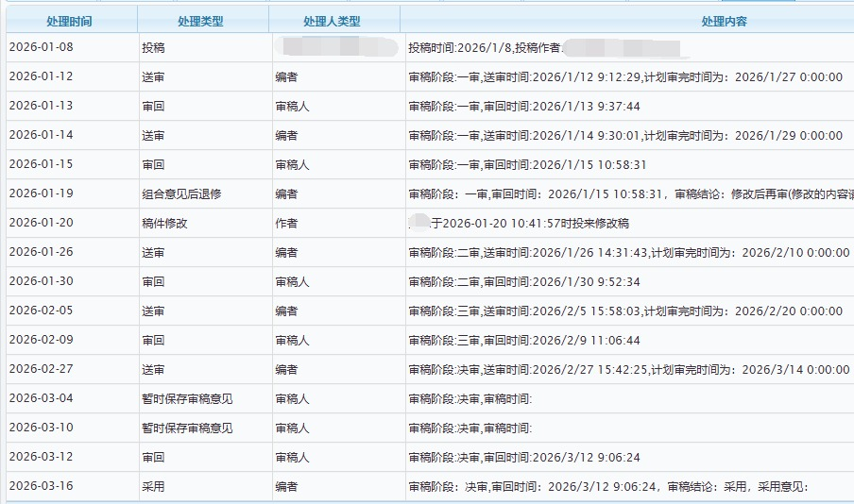Select the 组合意见后退修 cell
The image size is (854, 504).
click(187, 193)
